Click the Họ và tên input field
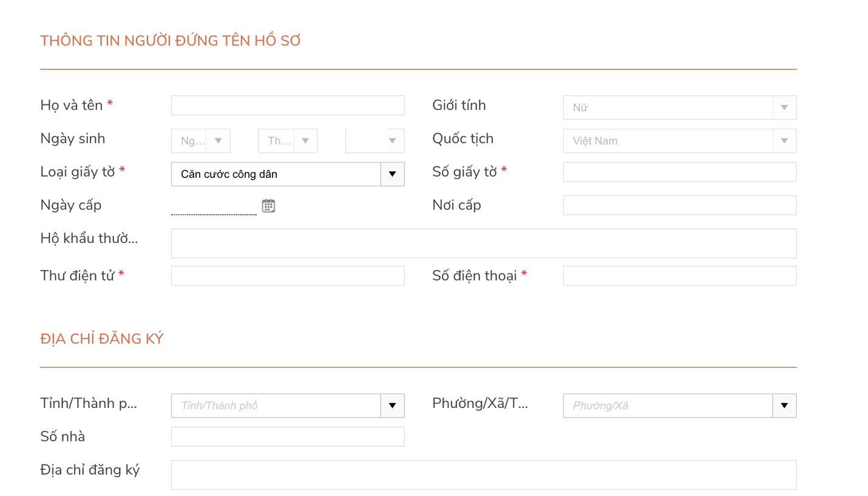The width and height of the screenshot is (868, 496). (287, 106)
